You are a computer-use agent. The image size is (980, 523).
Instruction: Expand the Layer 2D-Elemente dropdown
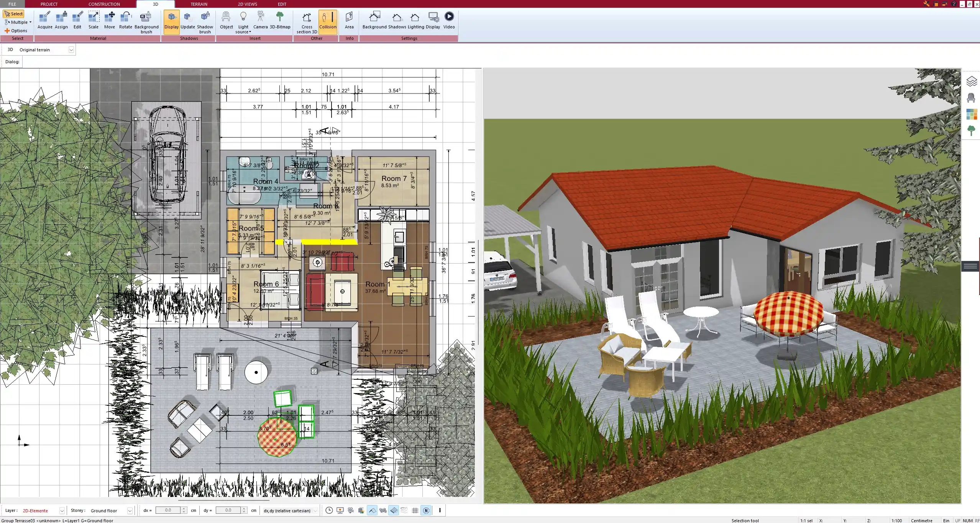[x=62, y=511]
